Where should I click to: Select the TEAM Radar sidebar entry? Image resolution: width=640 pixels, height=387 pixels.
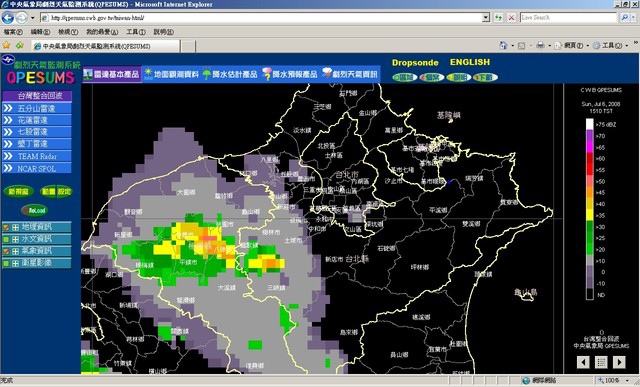pos(37,156)
